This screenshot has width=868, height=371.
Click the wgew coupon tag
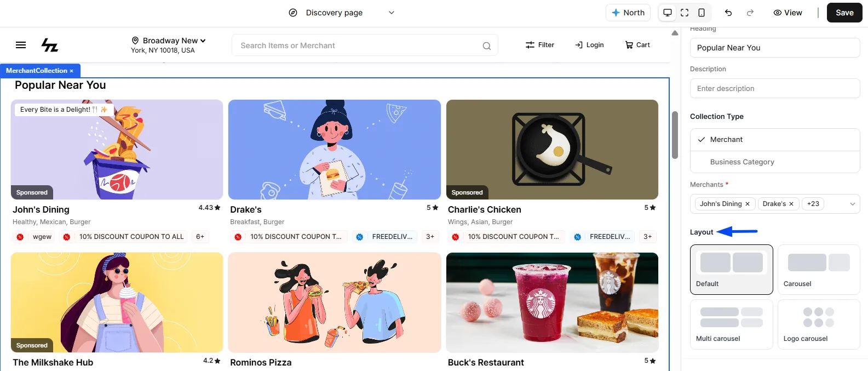pyautogui.click(x=35, y=237)
